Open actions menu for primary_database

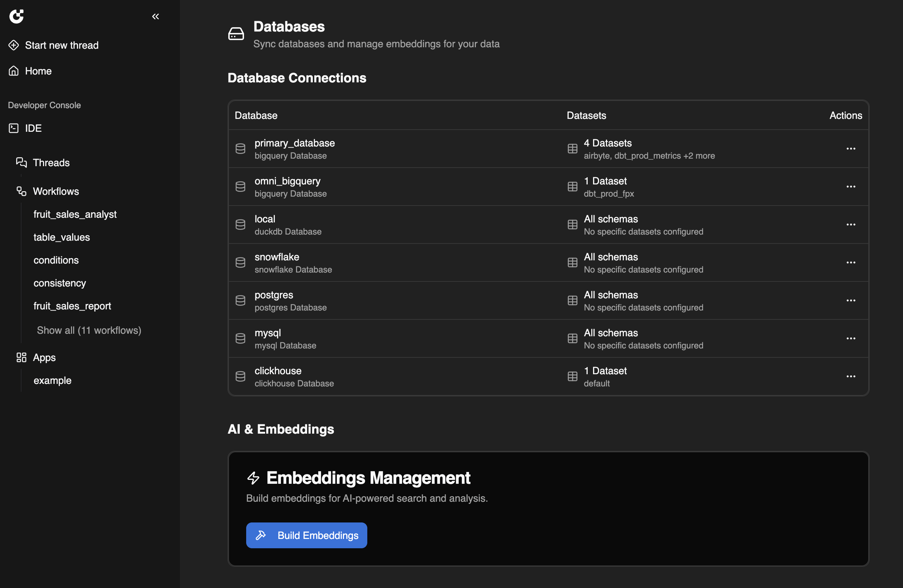coord(851,149)
